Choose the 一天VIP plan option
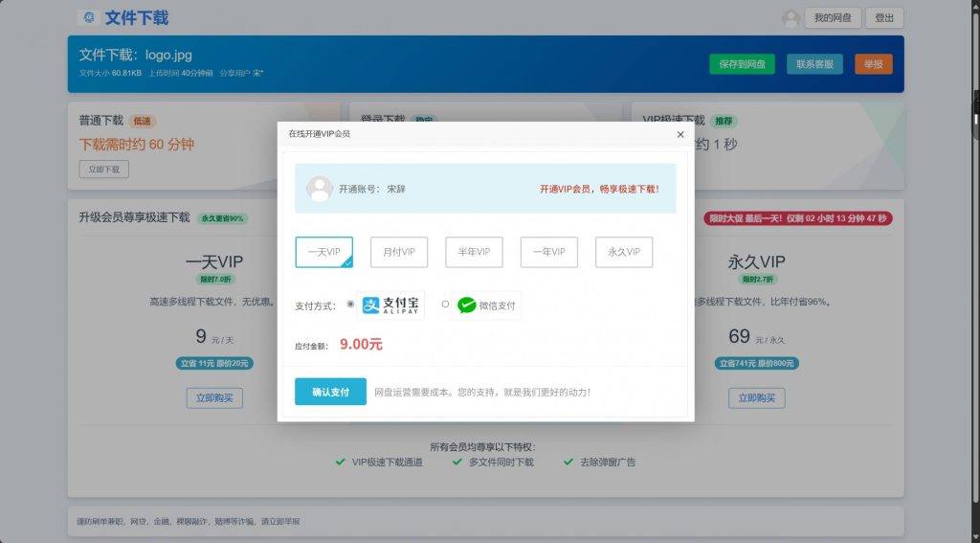The width and height of the screenshot is (980, 543). (x=323, y=252)
